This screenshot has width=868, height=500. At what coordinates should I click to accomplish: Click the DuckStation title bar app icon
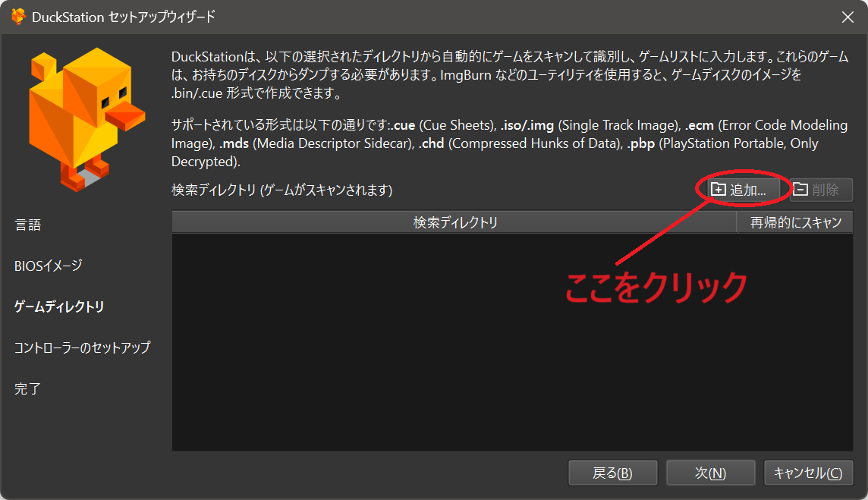click(x=18, y=17)
